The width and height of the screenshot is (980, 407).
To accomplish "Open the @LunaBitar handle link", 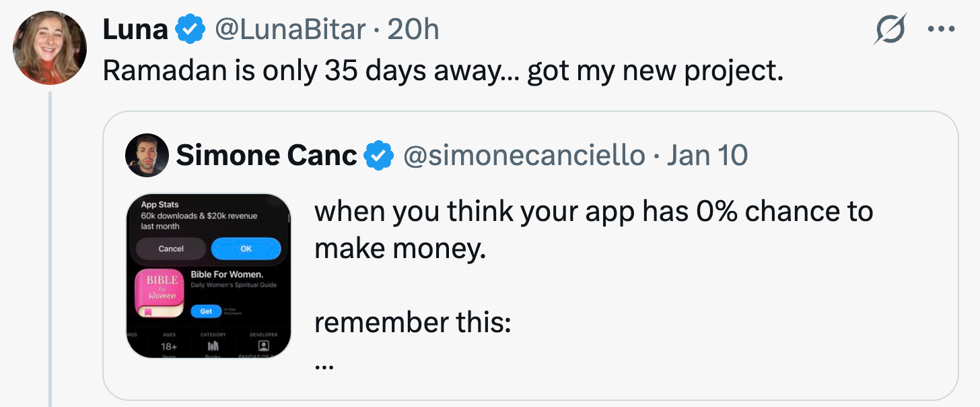I will pyautogui.click(x=290, y=30).
